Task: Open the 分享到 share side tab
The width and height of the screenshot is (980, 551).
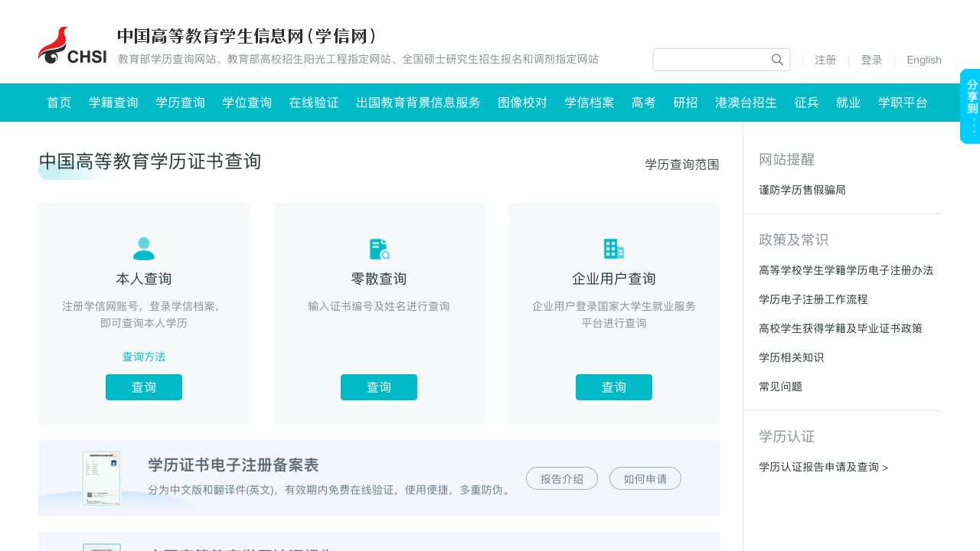Action: (971, 106)
